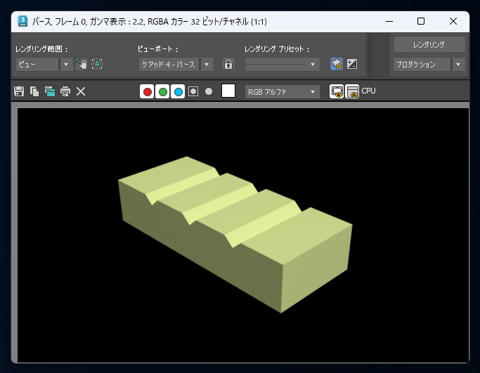The height and width of the screenshot is (373, 480).
Task: Toggle the frame buffer UI icon left of CPU
Action: 352,91
